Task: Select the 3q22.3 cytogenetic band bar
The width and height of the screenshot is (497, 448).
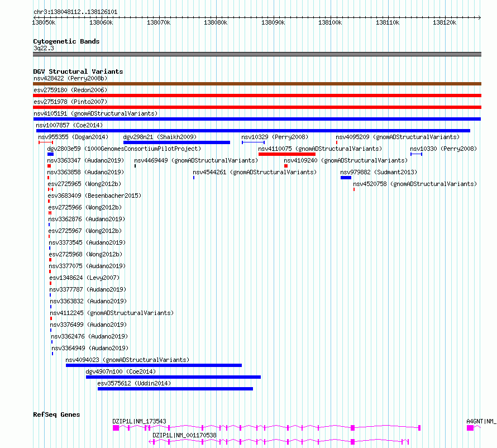Action: (257, 54)
